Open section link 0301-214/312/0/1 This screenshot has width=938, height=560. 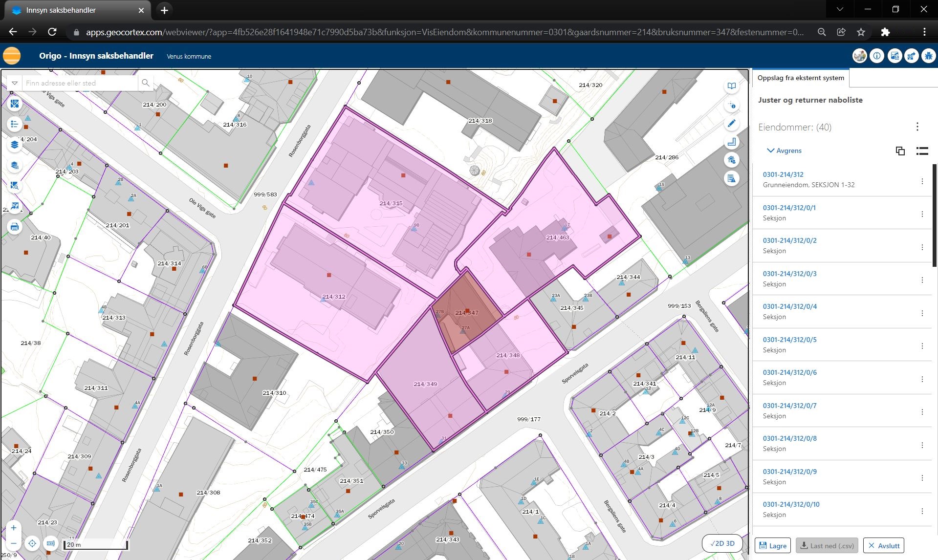click(x=789, y=208)
